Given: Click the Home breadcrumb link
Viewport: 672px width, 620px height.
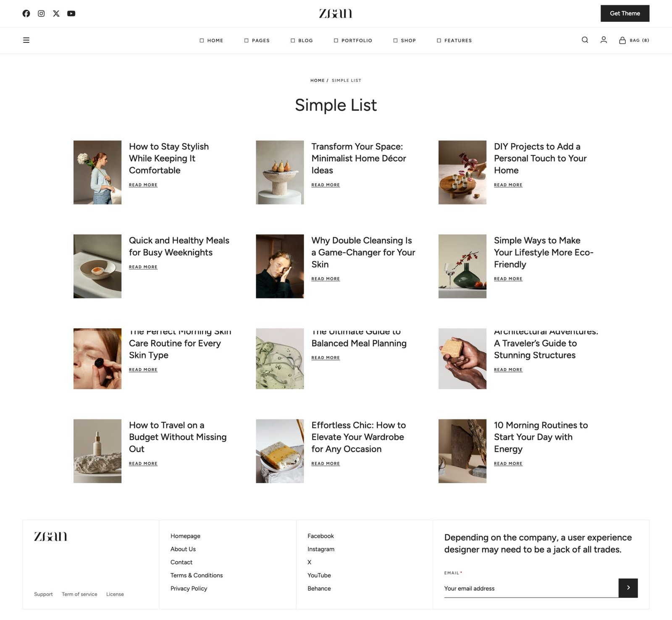Looking at the screenshot, I should pos(317,81).
